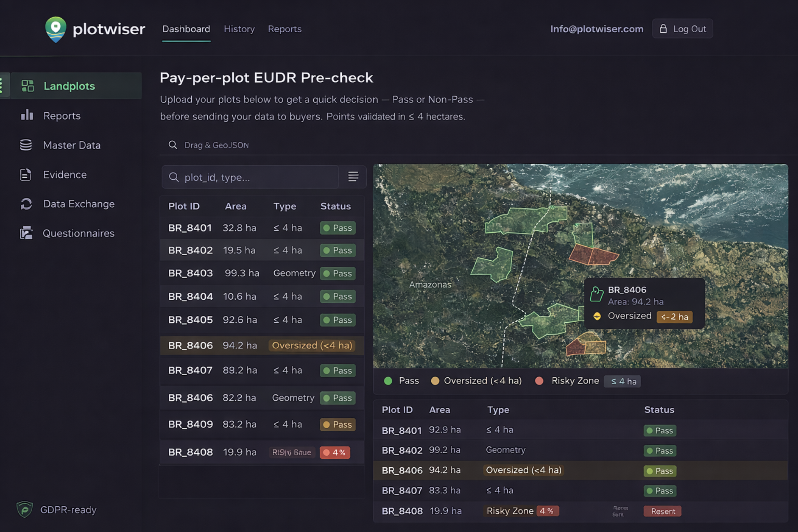Open the Master Data database icon
This screenshot has width=798, height=532.
click(x=26, y=145)
